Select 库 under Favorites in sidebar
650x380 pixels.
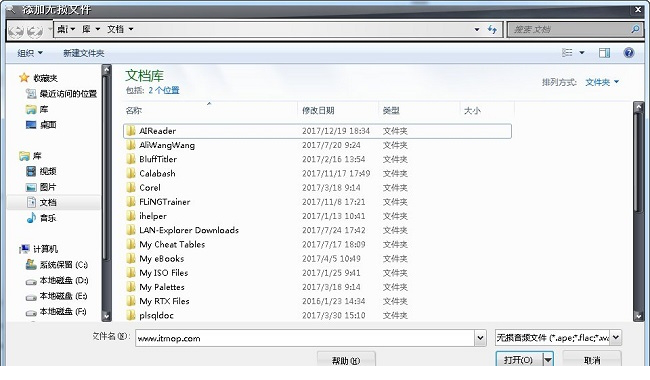(x=37, y=109)
